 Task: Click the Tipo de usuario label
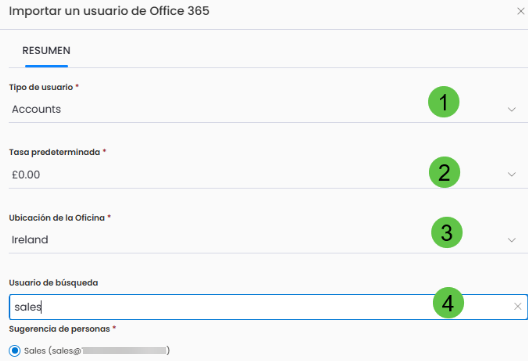pos(41,87)
